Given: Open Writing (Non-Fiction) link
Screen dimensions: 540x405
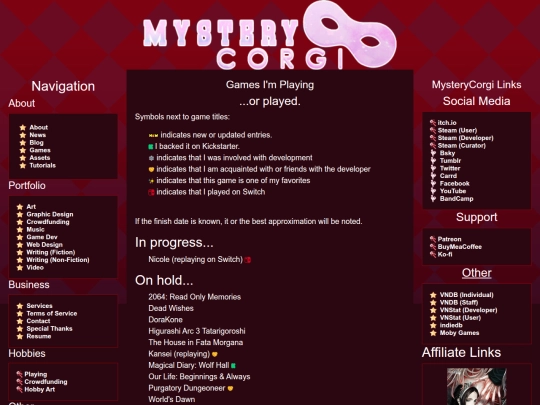Looking at the screenshot, I should pyautogui.click(x=58, y=260).
